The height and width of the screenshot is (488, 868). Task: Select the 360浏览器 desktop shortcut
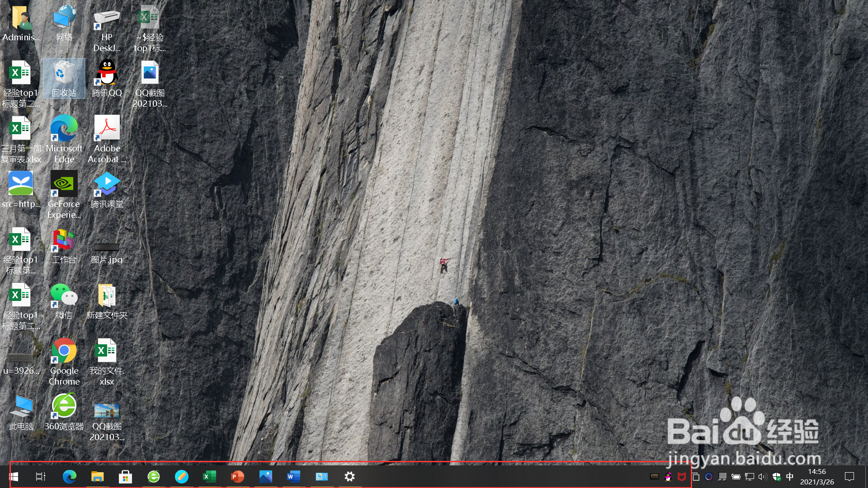point(64,412)
